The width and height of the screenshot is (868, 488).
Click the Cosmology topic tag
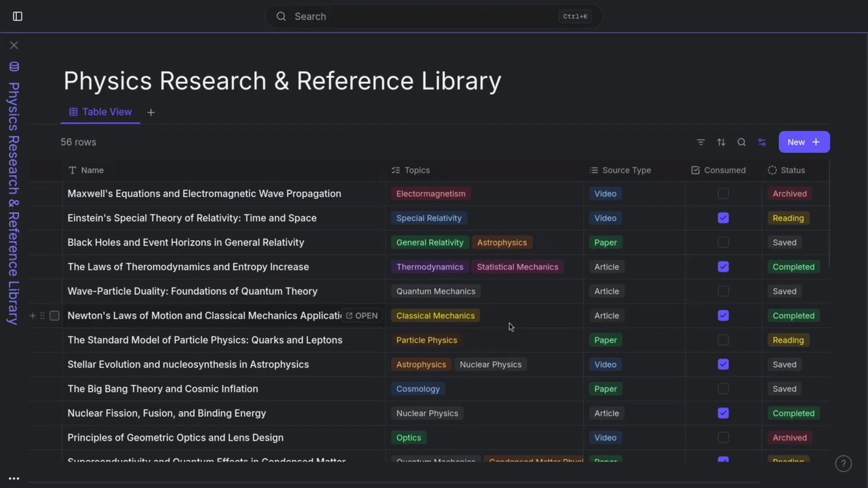[x=418, y=389]
